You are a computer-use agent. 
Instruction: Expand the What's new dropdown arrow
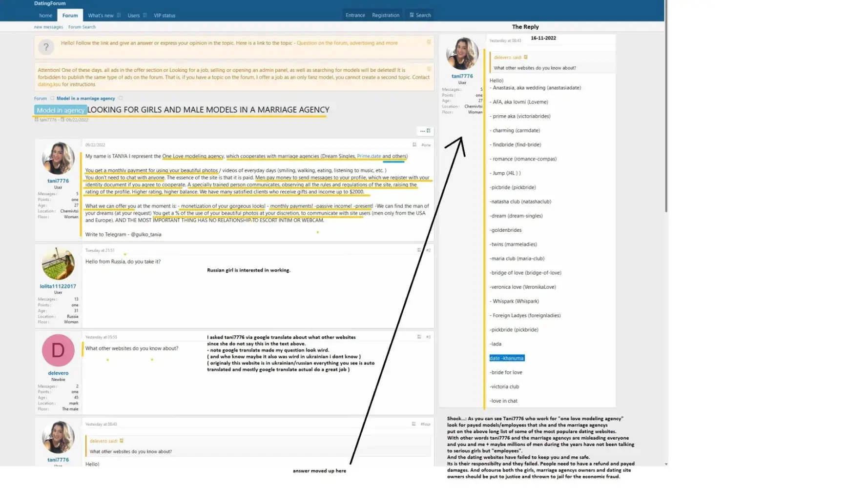tap(119, 15)
